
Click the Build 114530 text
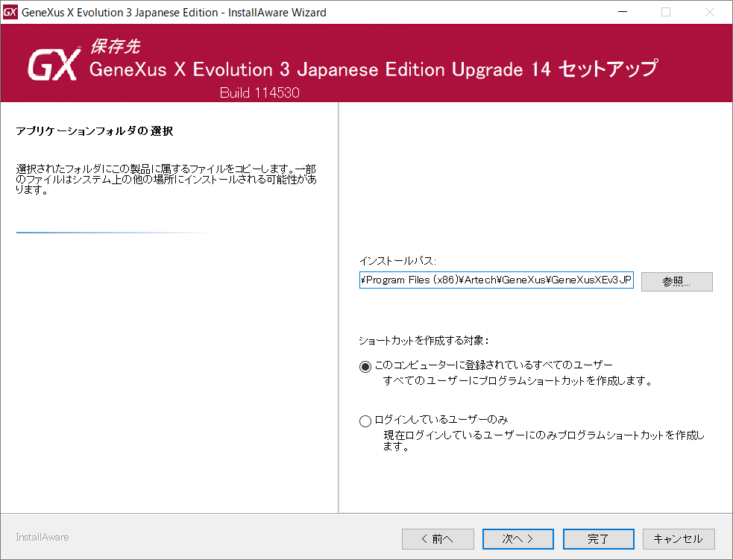259,92
